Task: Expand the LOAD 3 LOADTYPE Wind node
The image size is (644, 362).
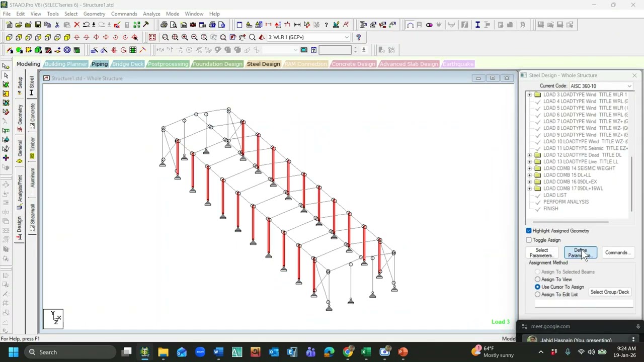Action: pos(529,95)
